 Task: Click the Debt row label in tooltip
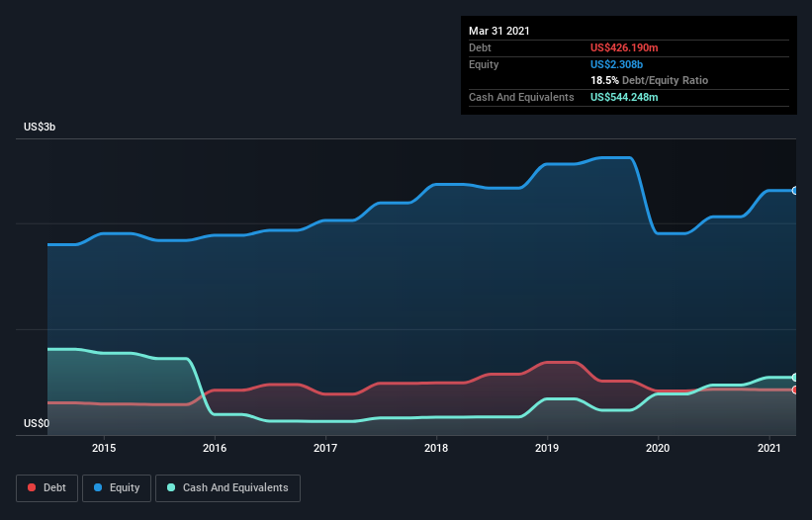[x=480, y=47]
